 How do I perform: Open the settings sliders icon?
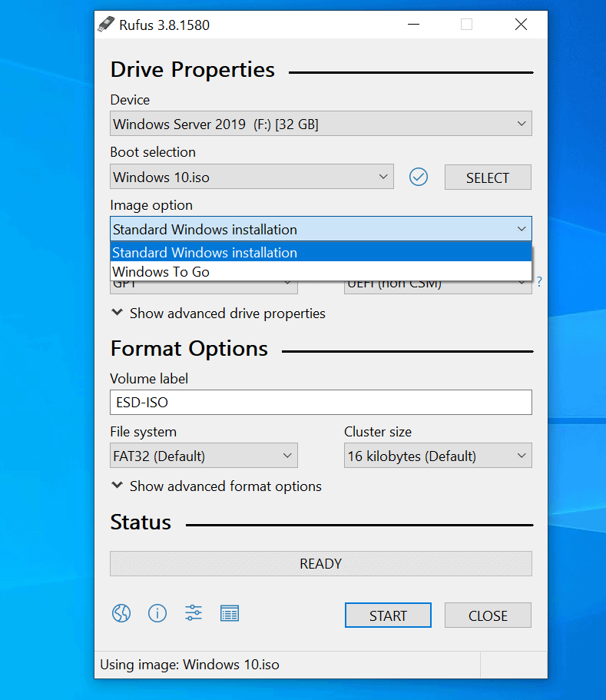click(x=194, y=612)
